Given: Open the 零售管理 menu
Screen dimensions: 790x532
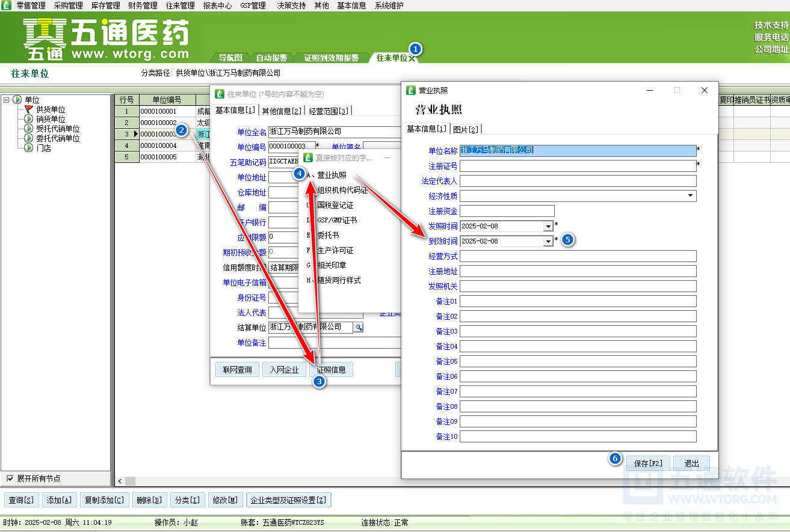Looking at the screenshot, I should (31, 5).
